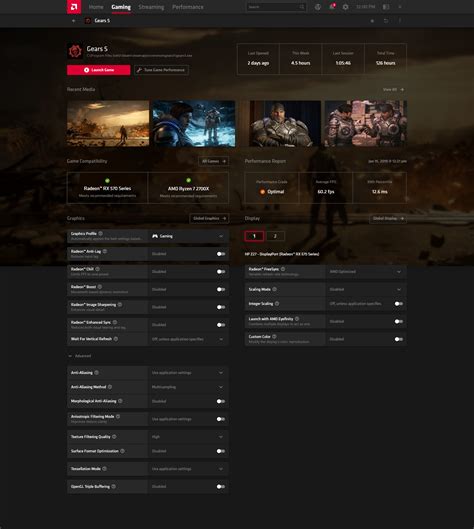Toggle Integer Scaling switch
Viewport: 474px width, 529px height.
click(398, 304)
